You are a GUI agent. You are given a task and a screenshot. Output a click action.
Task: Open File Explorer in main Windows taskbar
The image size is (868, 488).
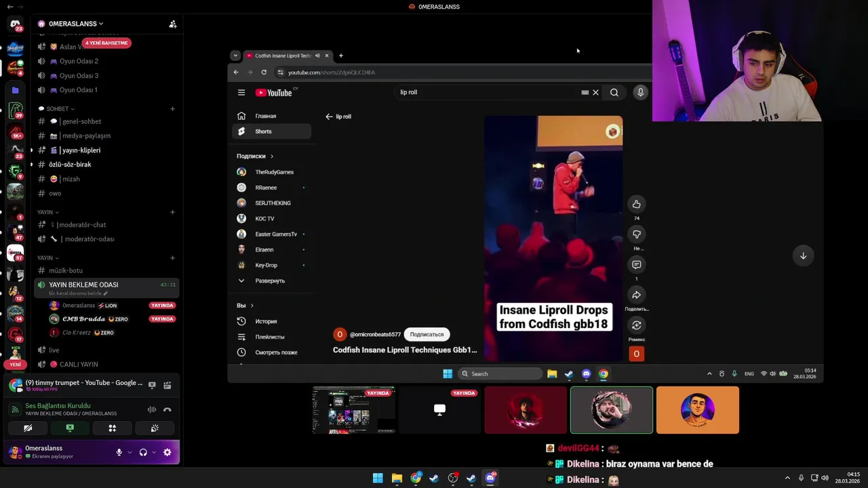[397, 478]
